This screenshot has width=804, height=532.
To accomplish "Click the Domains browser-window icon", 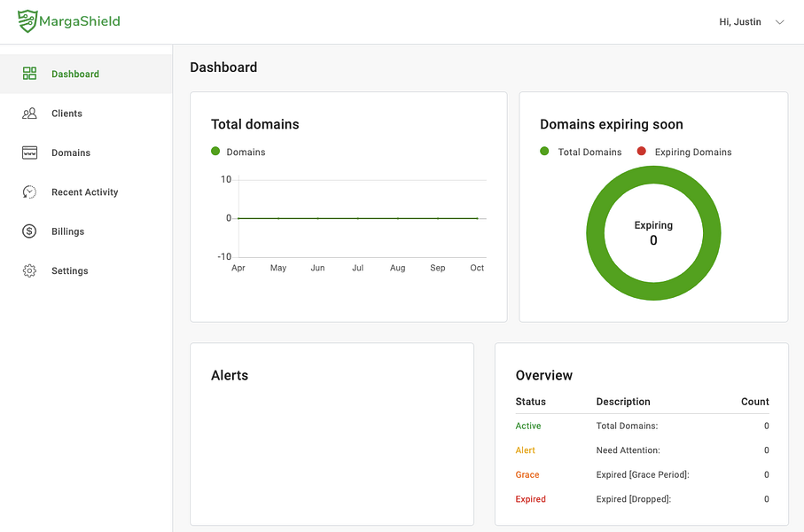I will [30, 153].
